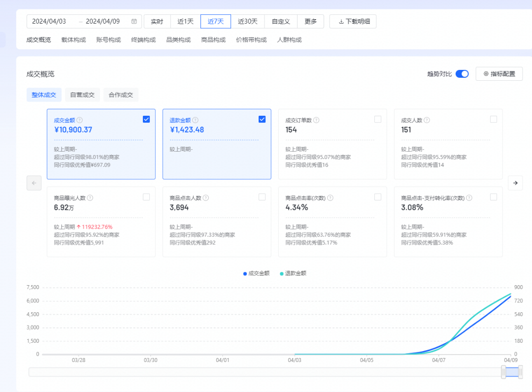
Task: Switch to 终端构成 section
Action: coord(143,40)
